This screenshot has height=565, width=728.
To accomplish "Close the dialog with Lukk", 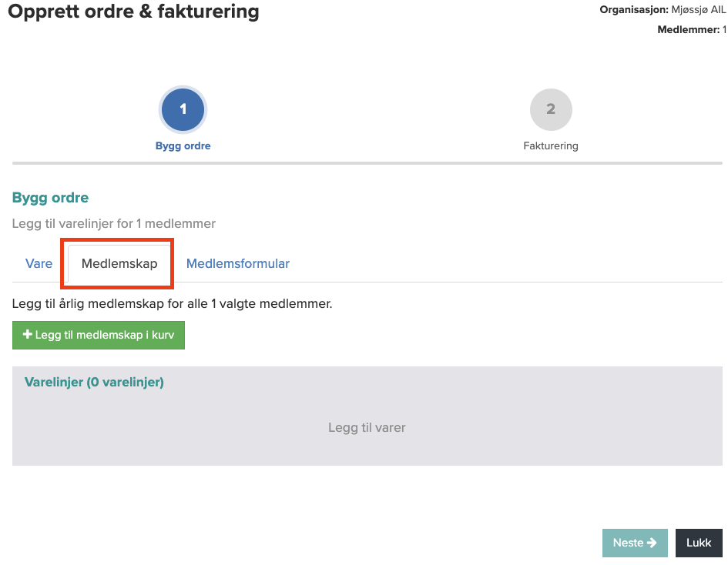I will coord(699,543).
